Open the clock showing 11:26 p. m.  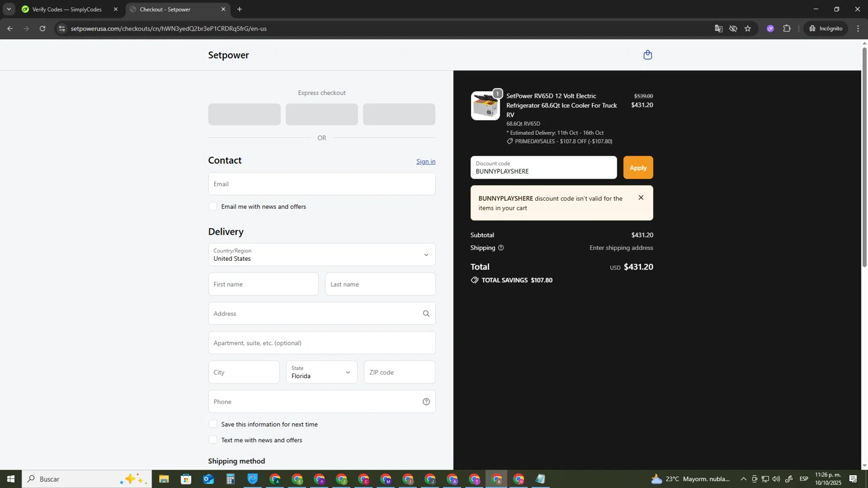pyautogui.click(x=828, y=479)
